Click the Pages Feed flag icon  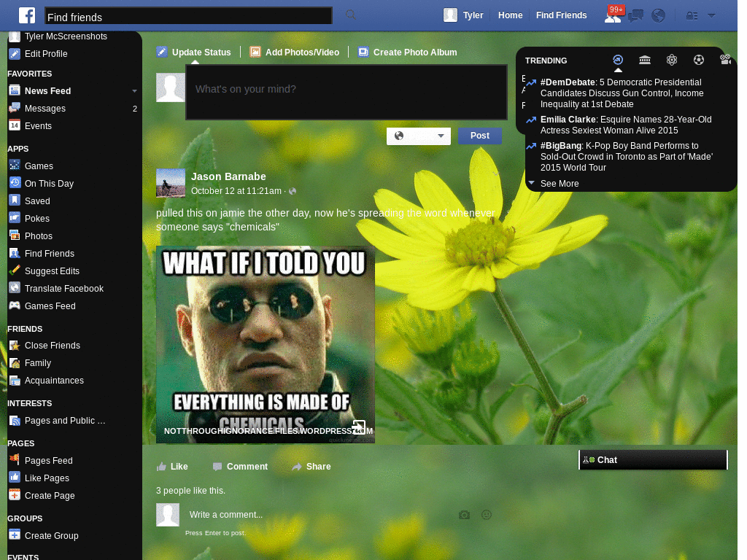pyautogui.click(x=15, y=460)
